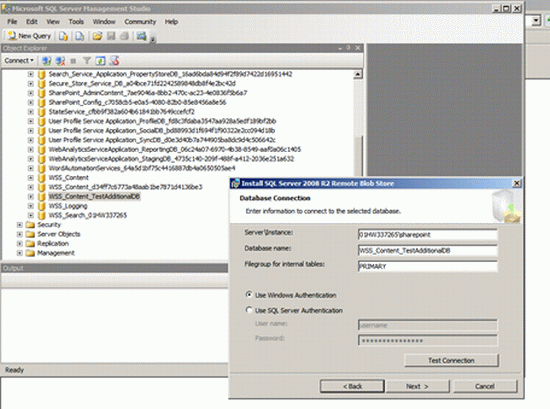Click the WebAnalyticsServiceApplication_StagingDB database icon

click(41, 159)
